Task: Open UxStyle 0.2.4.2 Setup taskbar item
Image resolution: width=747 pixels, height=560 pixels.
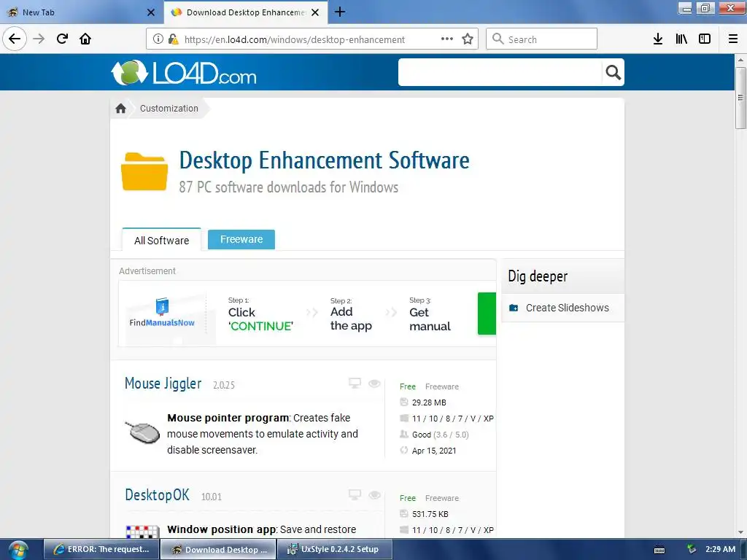Action: (x=334, y=549)
